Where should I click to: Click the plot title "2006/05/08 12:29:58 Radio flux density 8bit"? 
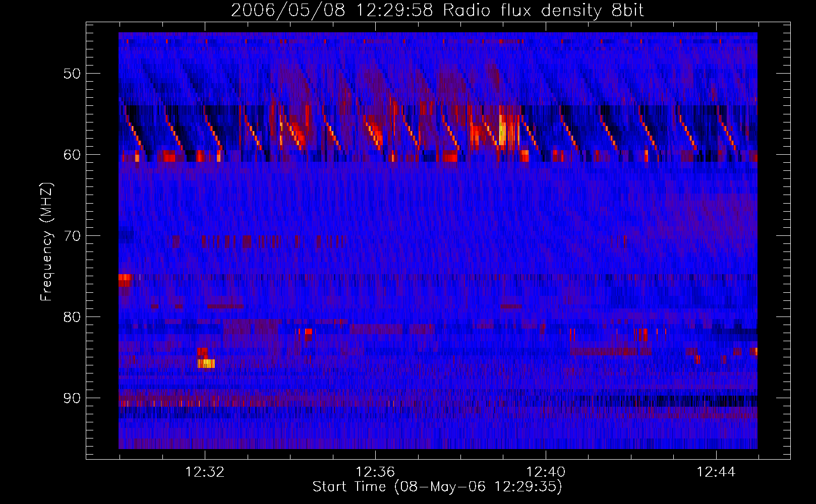tap(437, 10)
